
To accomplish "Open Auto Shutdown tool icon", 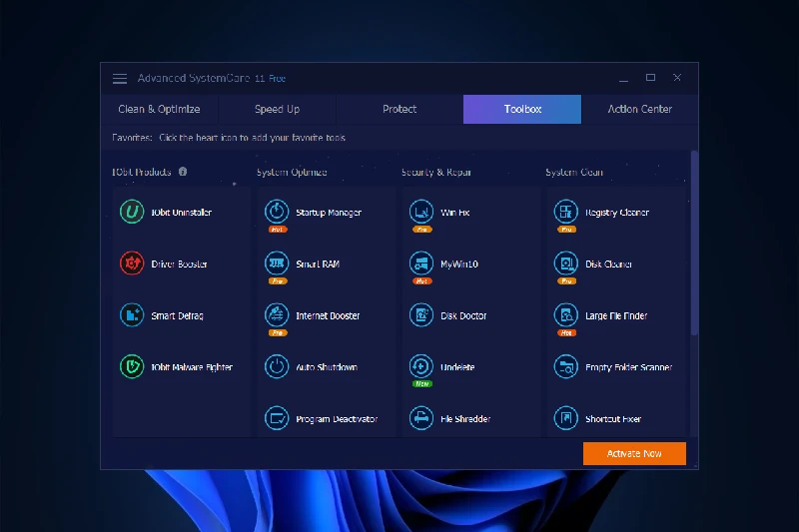I will (277, 366).
